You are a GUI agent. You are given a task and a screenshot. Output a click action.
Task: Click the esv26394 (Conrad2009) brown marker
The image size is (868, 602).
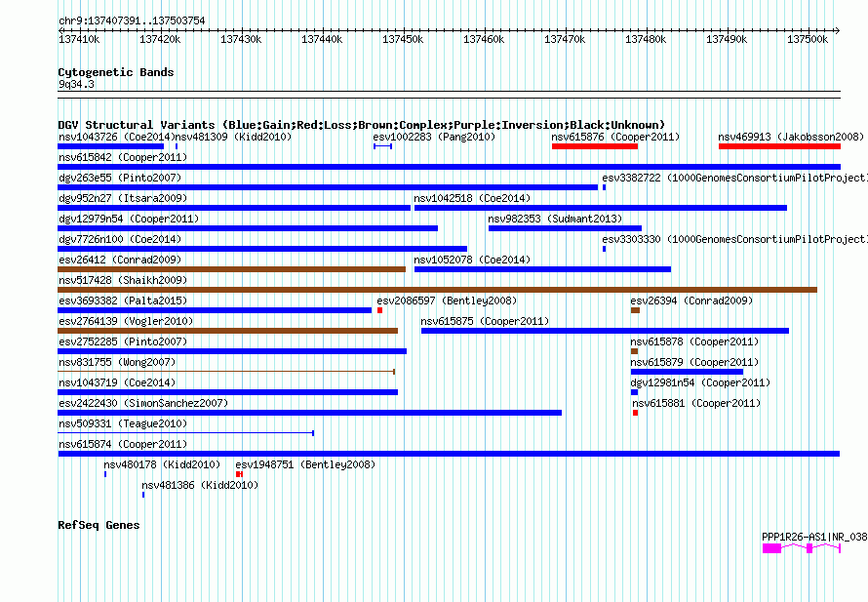pyautogui.click(x=636, y=310)
